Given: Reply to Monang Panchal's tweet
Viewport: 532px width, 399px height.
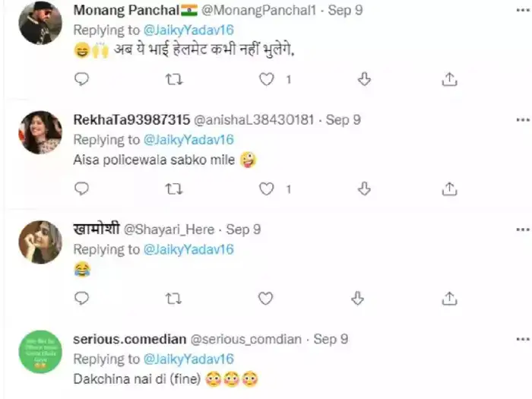Looking at the screenshot, I should tap(82, 79).
